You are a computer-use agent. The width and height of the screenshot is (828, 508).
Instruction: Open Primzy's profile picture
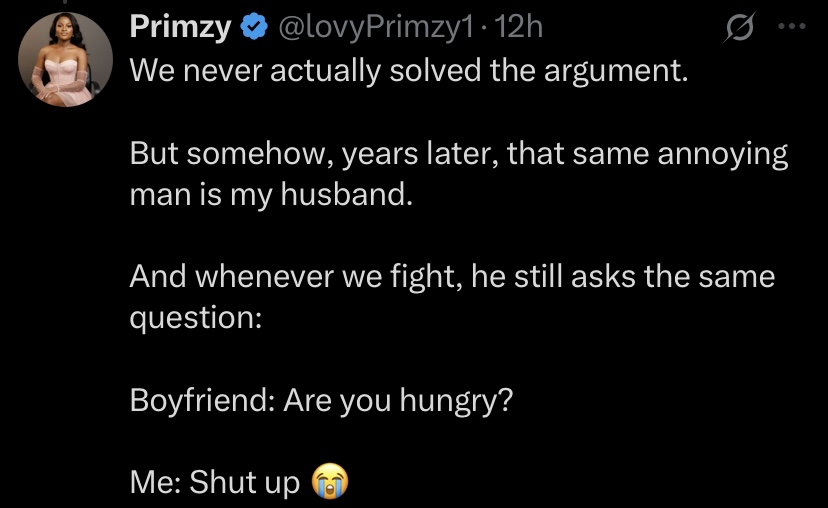tap(65, 59)
